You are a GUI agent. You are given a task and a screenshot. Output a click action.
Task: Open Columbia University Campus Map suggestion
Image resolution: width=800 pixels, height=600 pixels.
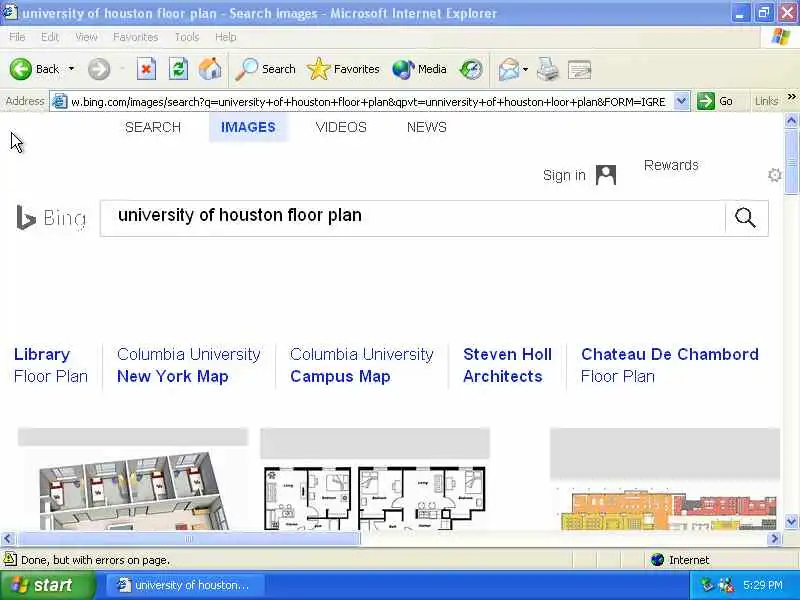click(361, 365)
